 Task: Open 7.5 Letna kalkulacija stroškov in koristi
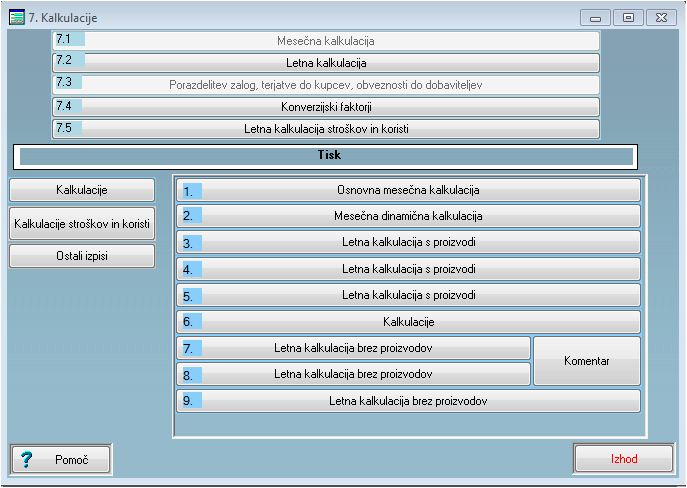pyautogui.click(x=326, y=129)
